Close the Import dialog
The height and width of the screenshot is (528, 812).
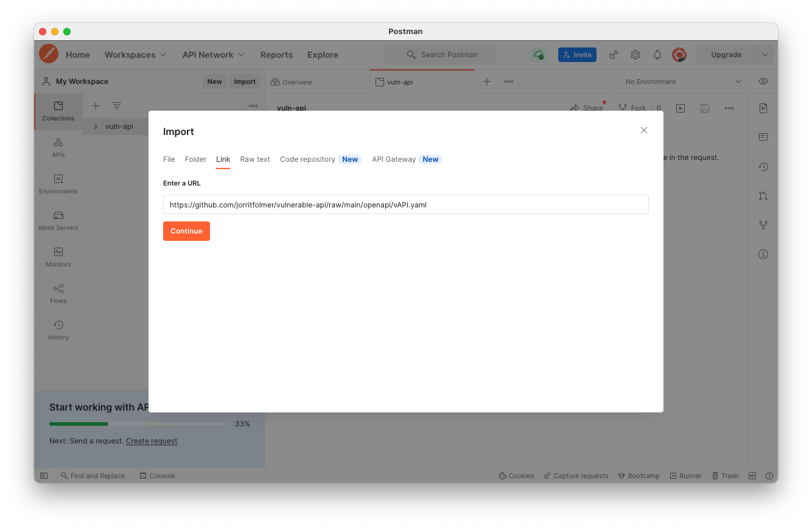click(644, 130)
